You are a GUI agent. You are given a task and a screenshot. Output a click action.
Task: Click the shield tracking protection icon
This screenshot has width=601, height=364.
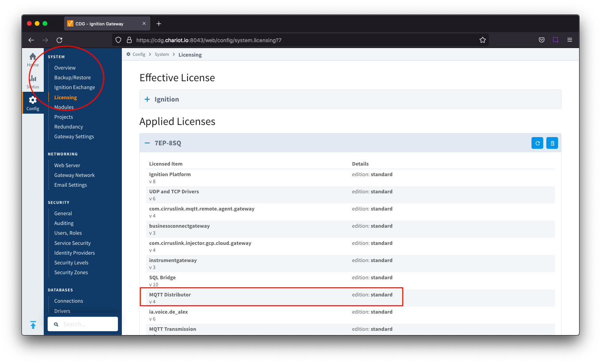(x=118, y=40)
